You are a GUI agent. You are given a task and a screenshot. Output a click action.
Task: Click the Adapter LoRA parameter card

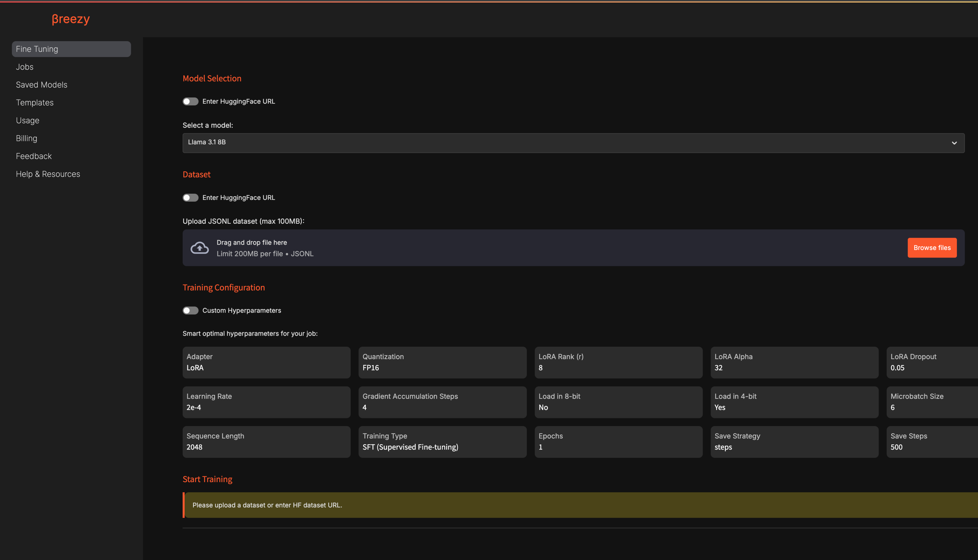click(x=266, y=362)
